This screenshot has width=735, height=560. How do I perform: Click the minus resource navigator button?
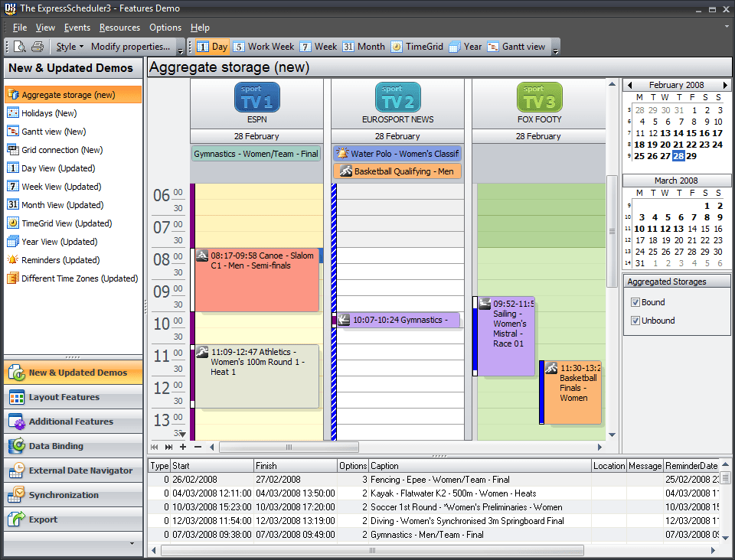tap(198, 447)
